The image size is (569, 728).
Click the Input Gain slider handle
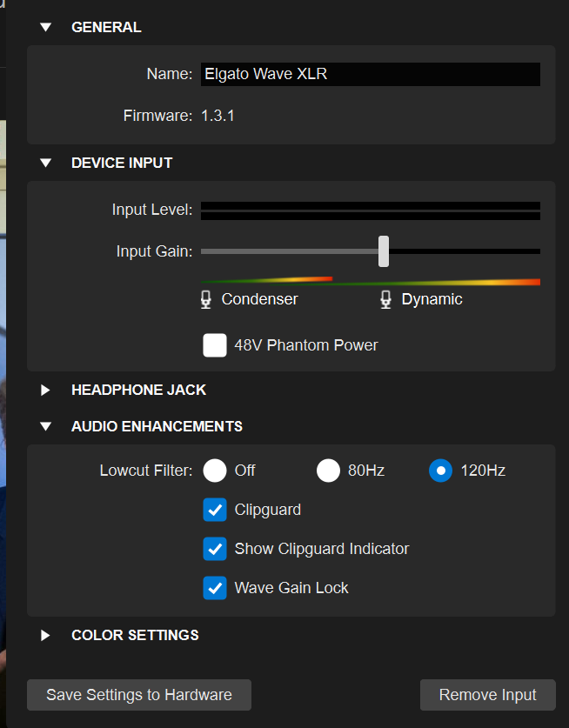[384, 251]
